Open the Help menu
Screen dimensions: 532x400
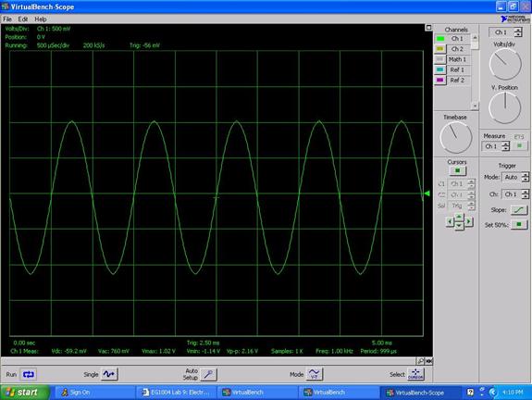coord(41,19)
